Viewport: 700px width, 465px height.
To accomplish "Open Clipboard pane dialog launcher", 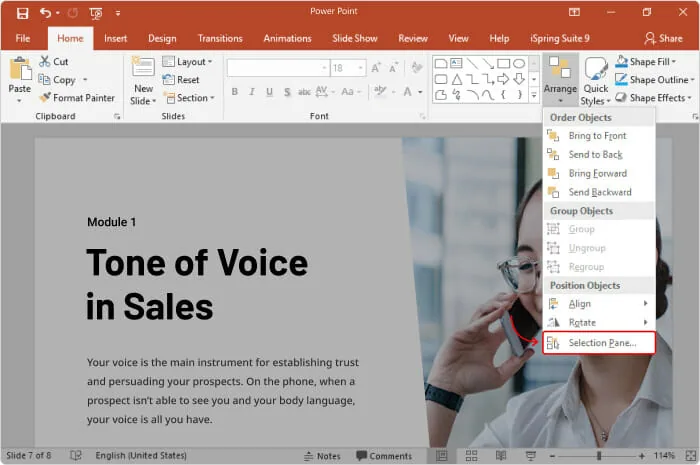I will click(117, 116).
